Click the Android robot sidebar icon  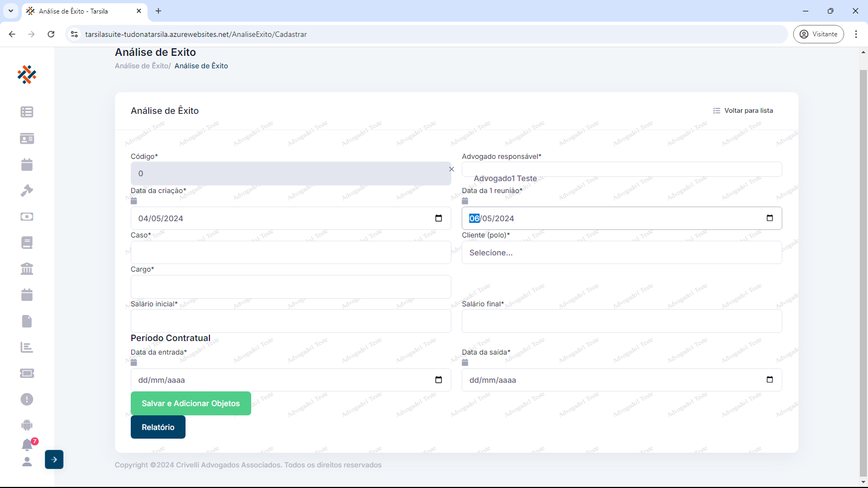(x=27, y=425)
